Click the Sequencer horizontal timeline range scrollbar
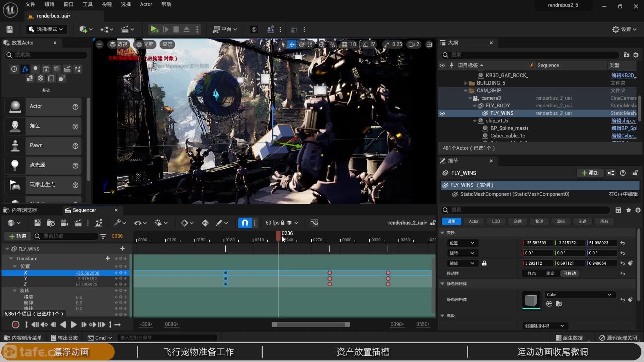The height and width of the screenshot is (362, 644). [311, 324]
